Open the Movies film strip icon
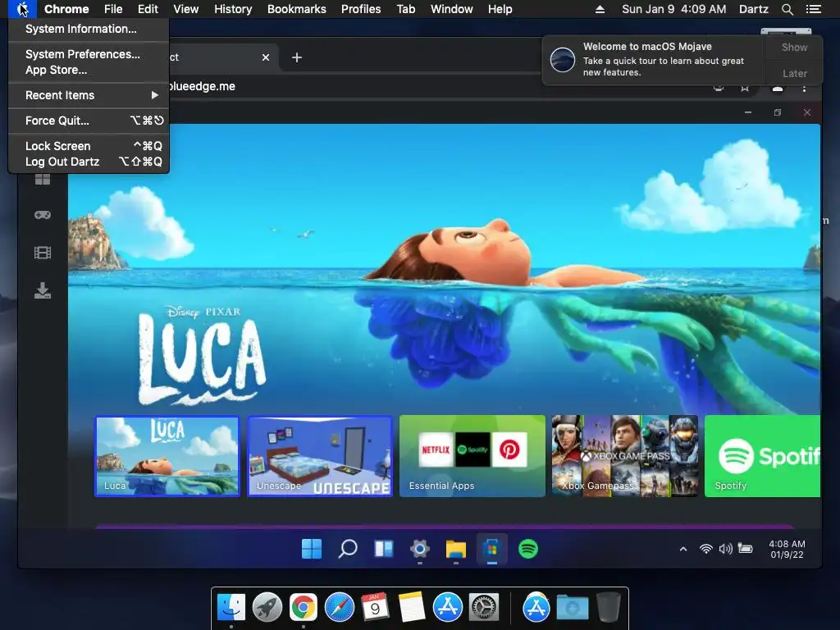The height and width of the screenshot is (630, 840). coord(43,253)
